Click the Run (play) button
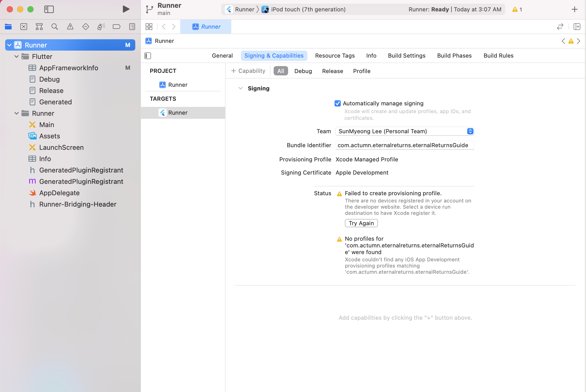586x392 pixels. coord(126,9)
